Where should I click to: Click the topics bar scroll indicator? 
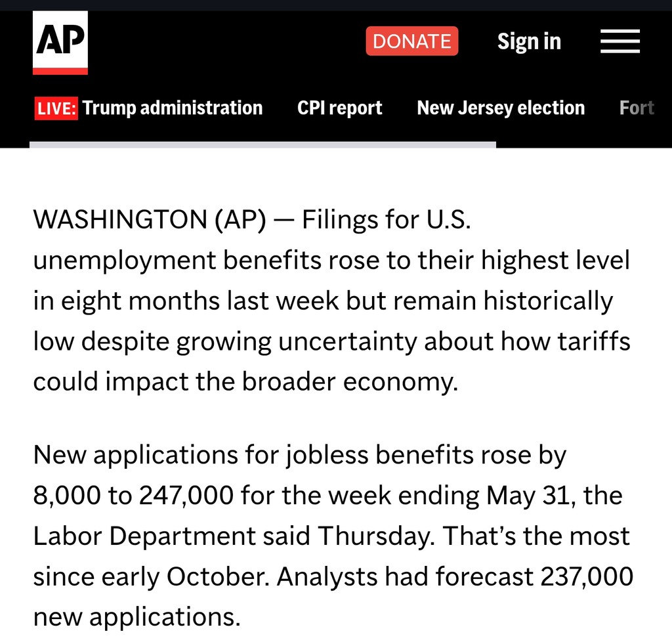262,145
